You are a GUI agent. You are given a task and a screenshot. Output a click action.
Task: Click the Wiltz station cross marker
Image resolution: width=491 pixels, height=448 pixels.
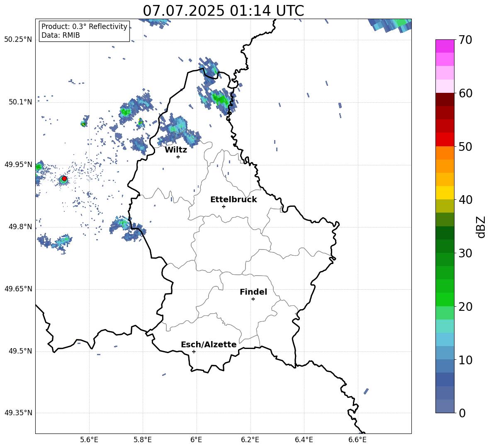(x=178, y=157)
